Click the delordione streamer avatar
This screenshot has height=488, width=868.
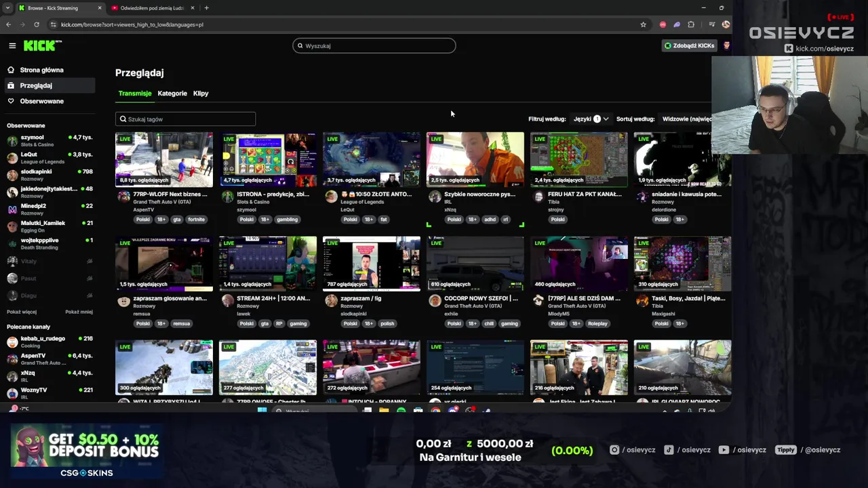point(642,197)
